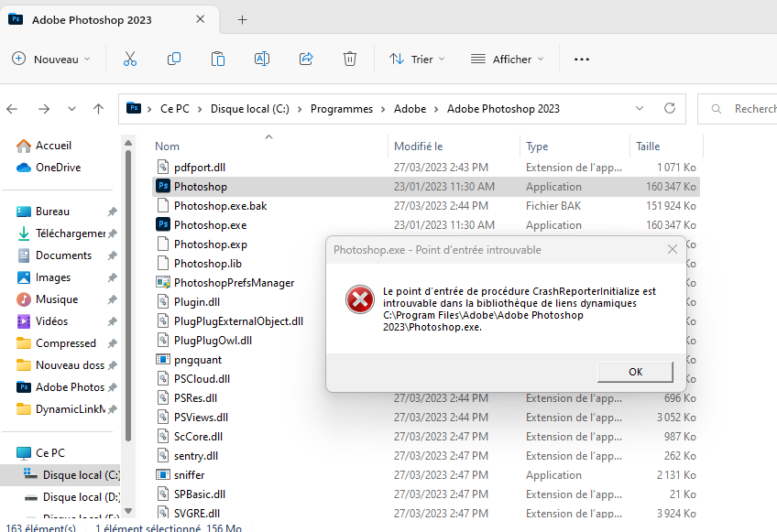The height and width of the screenshot is (532, 777).
Task: Open Bureau quick access folder
Action: tap(43, 212)
